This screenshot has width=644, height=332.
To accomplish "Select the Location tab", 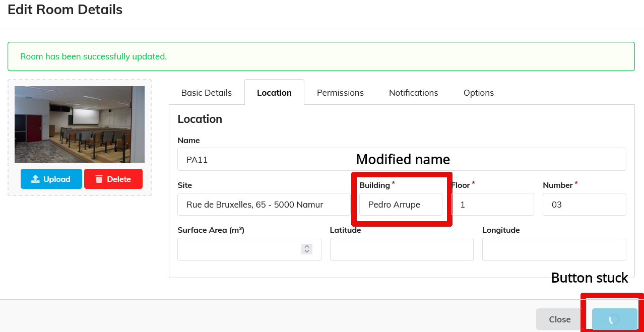I will tap(274, 93).
